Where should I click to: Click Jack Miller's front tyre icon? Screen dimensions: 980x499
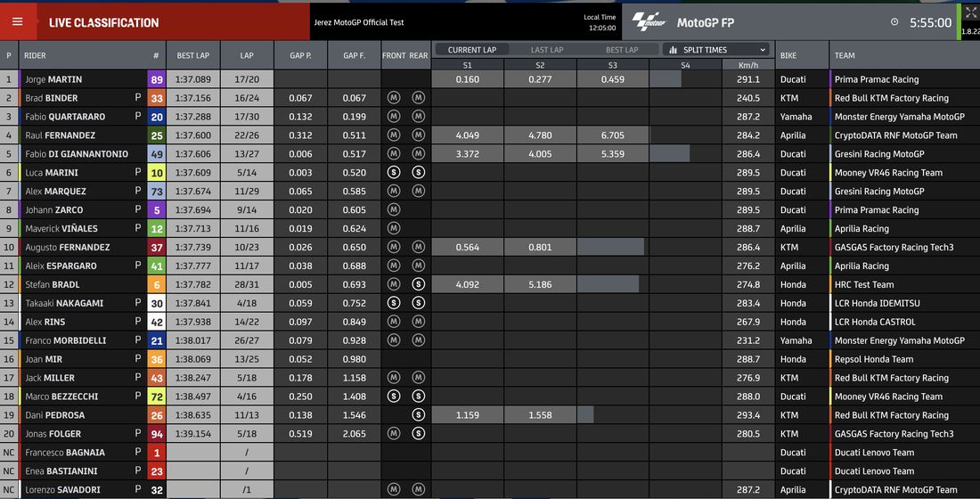[394, 377]
